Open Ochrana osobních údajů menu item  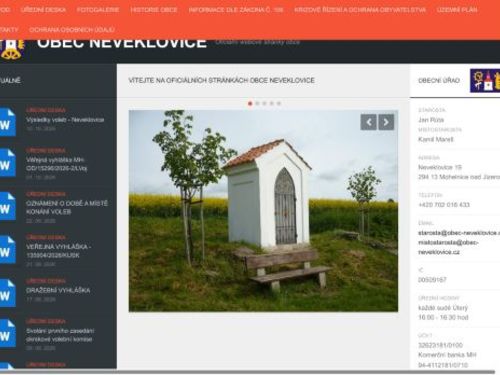(x=72, y=30)
